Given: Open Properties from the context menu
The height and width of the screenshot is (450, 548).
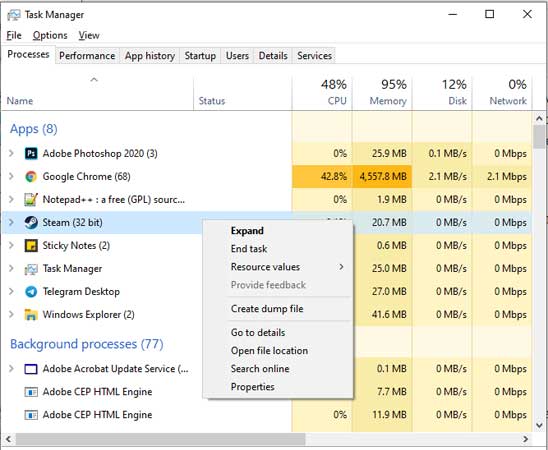Looking at the screenshot, I should pos(278,387).
